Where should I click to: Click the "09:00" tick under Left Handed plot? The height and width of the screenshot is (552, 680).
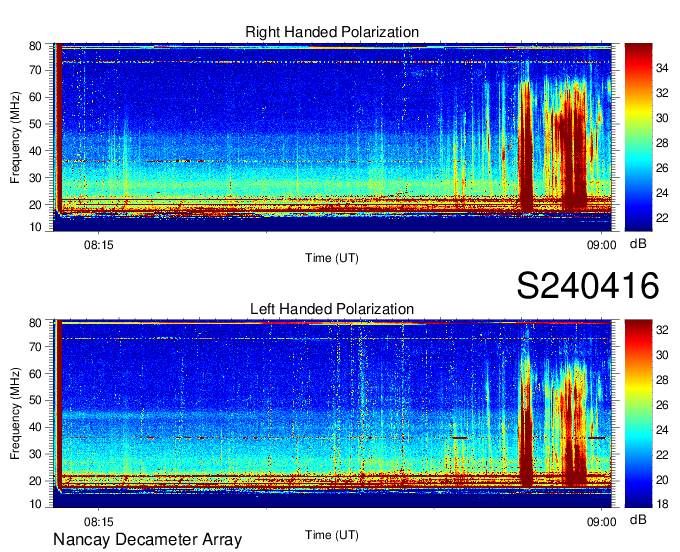(x=602, y=522)
